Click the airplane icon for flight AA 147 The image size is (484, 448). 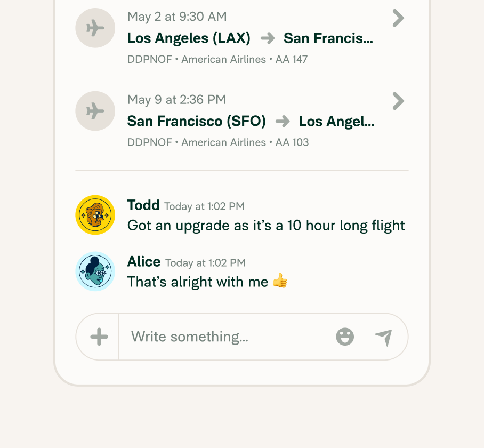pyautogui.click(x=95, y=28)
